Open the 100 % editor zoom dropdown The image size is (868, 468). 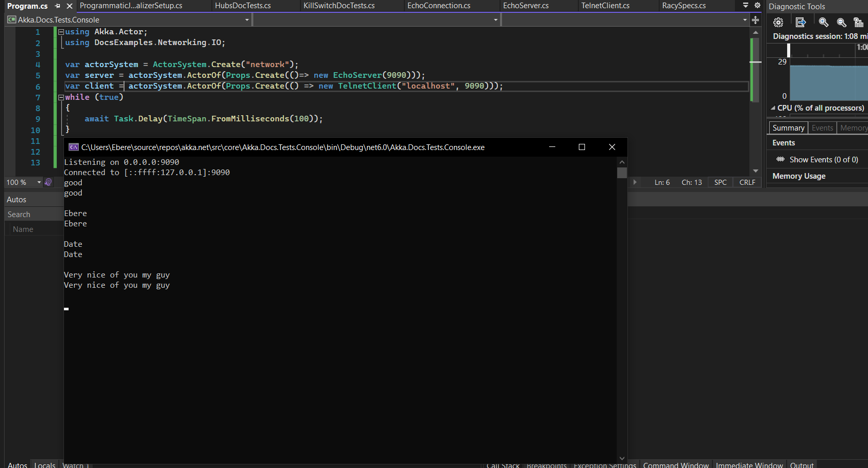(39, 182)
